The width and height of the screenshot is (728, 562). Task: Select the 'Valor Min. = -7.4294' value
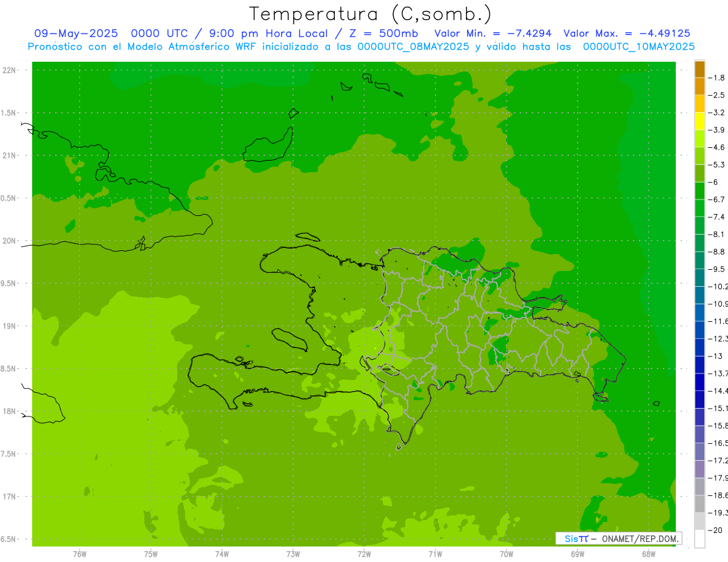[x=493, y=33]
